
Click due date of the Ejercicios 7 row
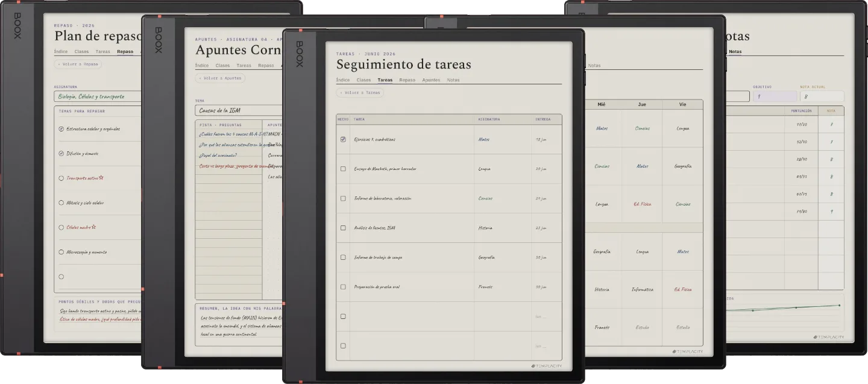[541, 139]
